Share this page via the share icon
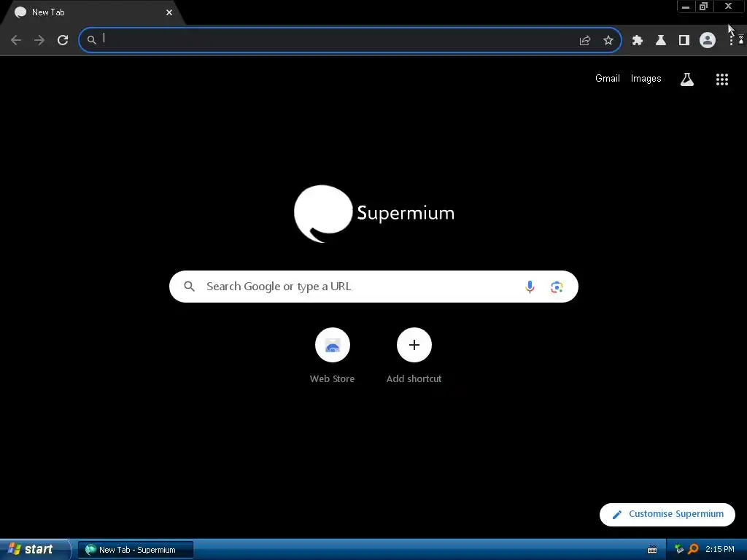This screenshot has height=560, width=747. 585,41
